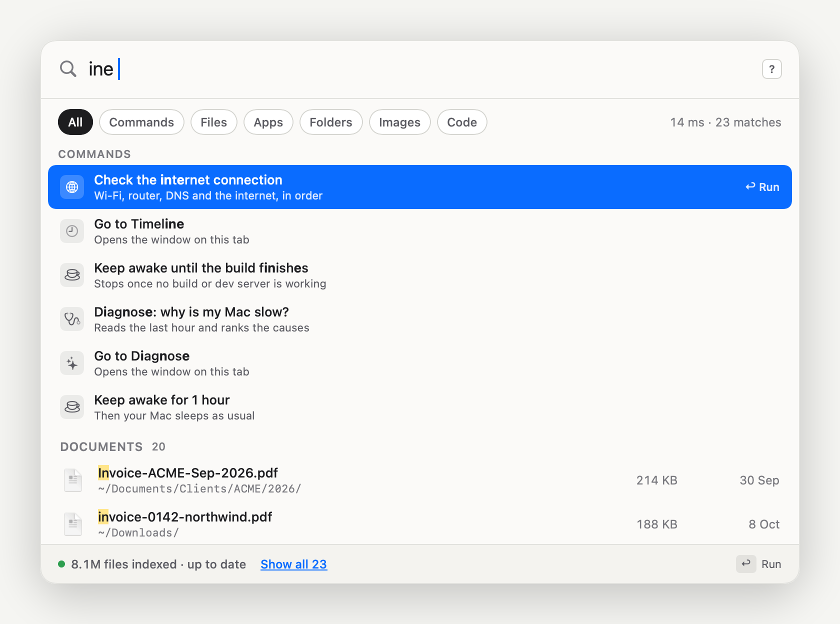Viewport: 840px width, 624px height.
Task: Click Run in the selected internet row
Action: (x=762, y=187)
